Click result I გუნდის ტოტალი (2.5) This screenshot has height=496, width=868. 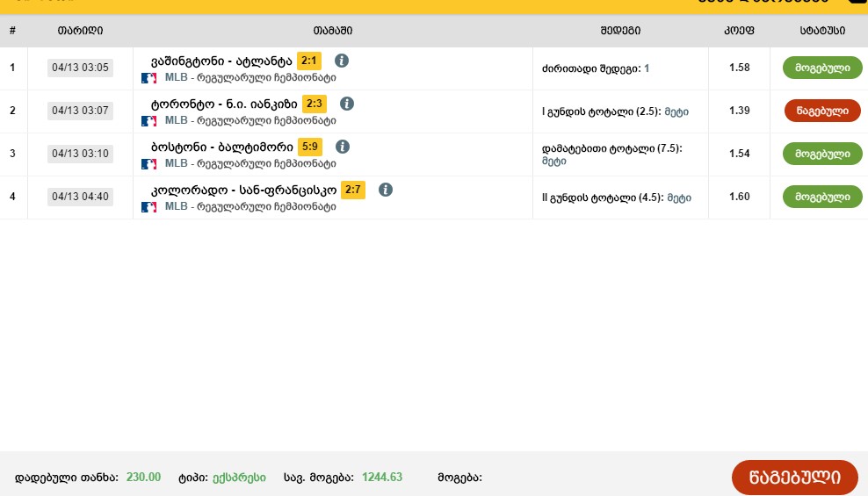615,111
